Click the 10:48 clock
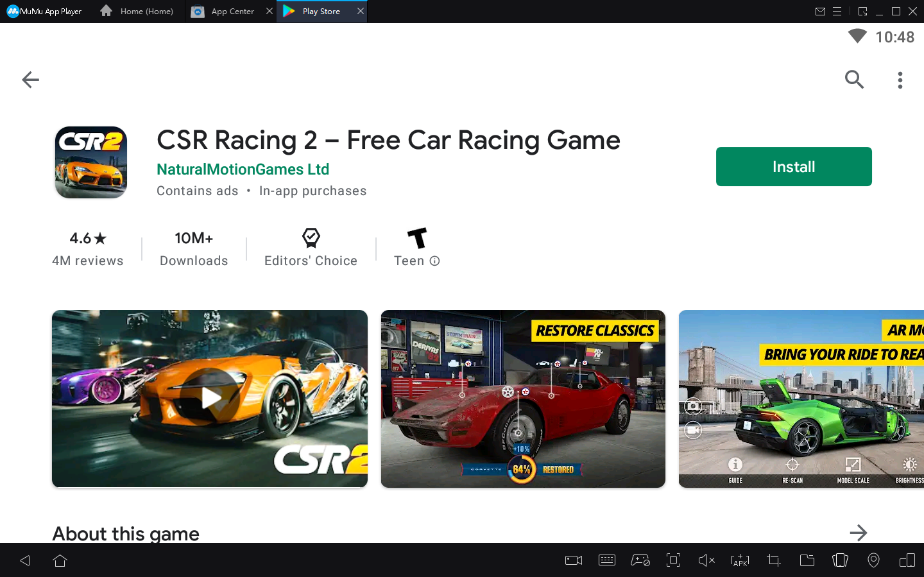 click(x=895, y=37)
